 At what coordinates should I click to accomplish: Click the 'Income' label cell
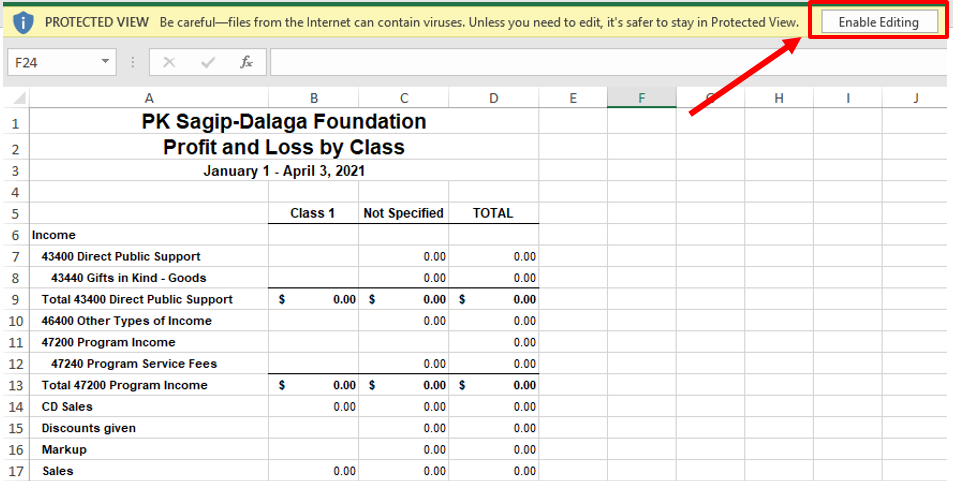[149, 235]
